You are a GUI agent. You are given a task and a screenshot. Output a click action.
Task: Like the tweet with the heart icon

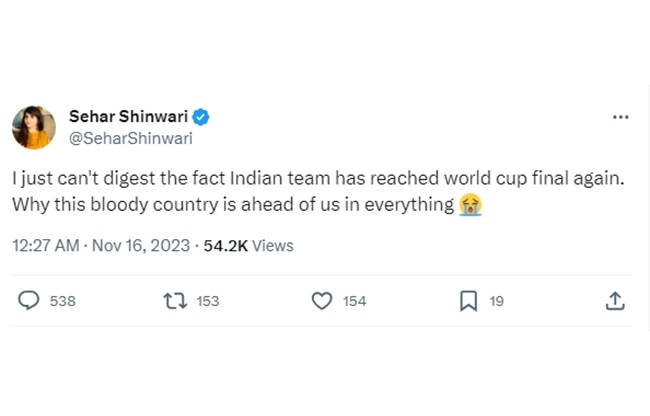(322, 300)
